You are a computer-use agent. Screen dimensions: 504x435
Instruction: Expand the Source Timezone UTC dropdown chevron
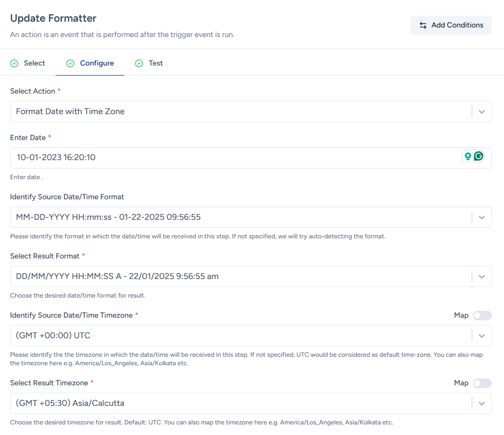click(x=481, y=336)
